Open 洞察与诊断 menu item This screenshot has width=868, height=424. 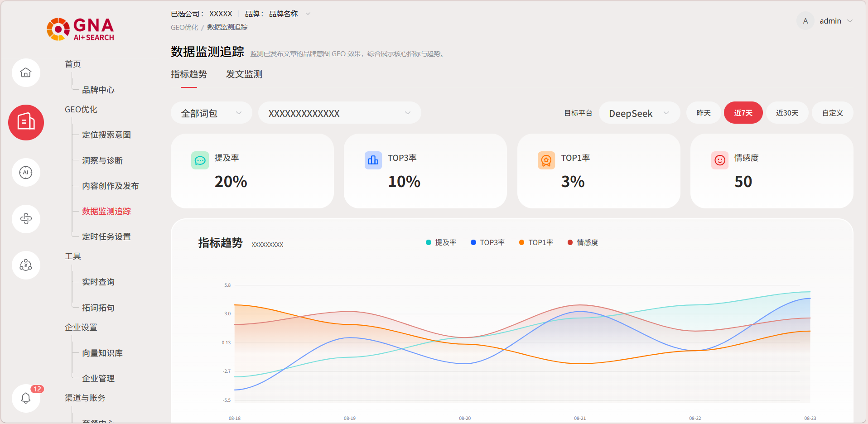pyautogui.click(x=102, y=160)
